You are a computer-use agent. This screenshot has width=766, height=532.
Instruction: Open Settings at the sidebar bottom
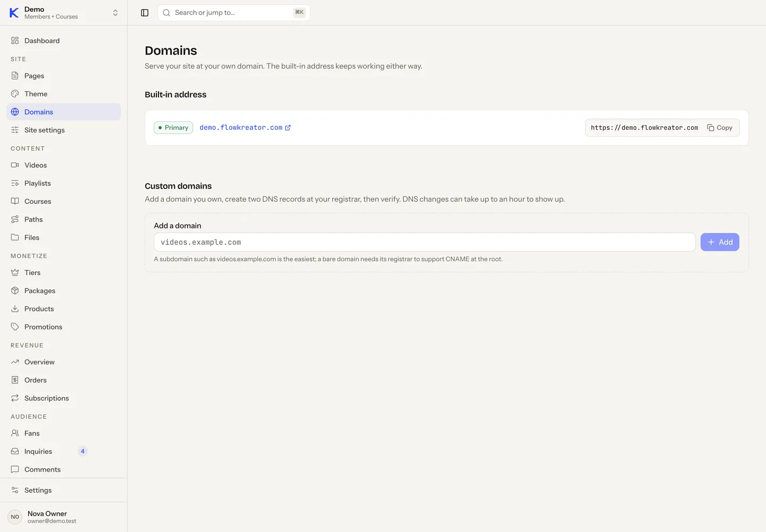pyautogui.click(x=63, y=490)
